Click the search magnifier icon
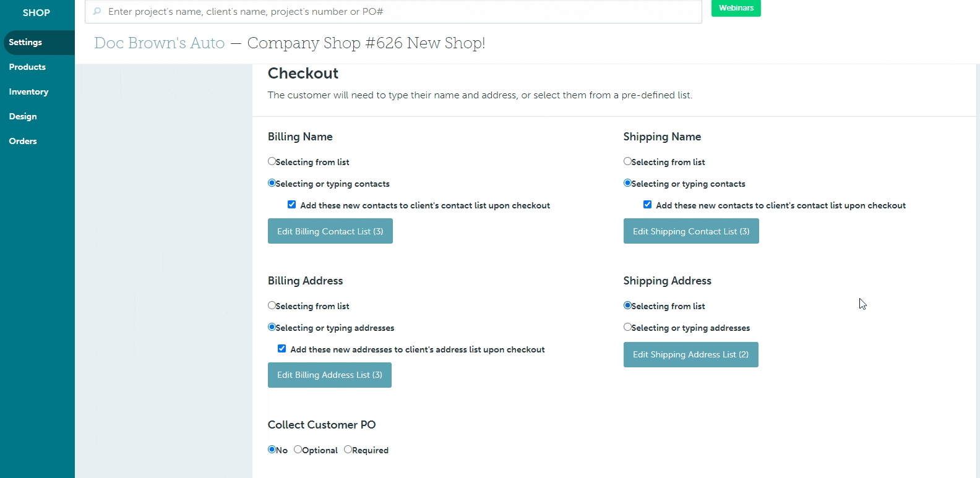980x478 pixels. [x=97, y=11]
